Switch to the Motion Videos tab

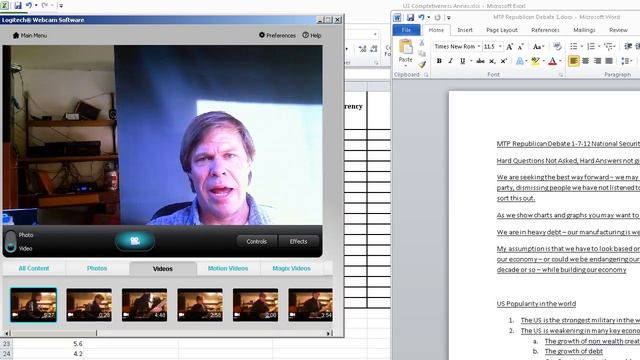pyautogui.click(x=228, y=268)
